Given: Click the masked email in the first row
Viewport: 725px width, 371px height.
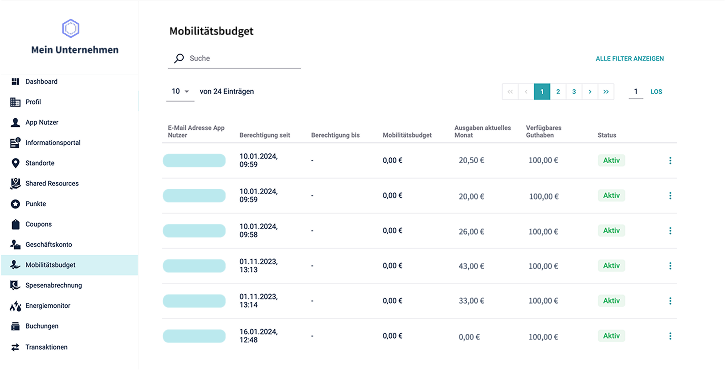Looking at the screenshot, I should pyautogui.click(x=194, y=161).
